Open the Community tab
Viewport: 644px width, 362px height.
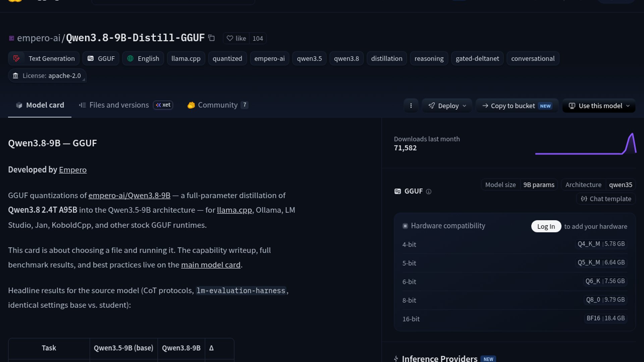point(218,105)
